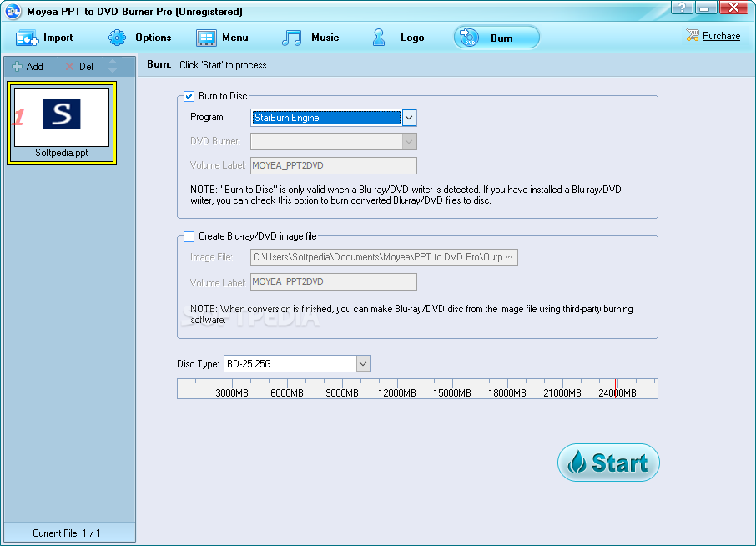Click the browse ellipsis in Image File
Screen dimensions: 756x546
click(x=509, y=258)
